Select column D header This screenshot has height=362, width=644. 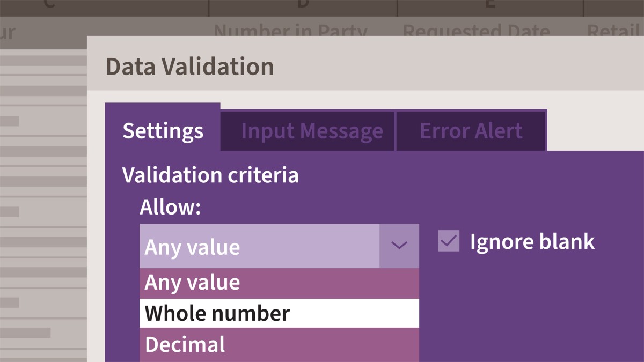303,6
